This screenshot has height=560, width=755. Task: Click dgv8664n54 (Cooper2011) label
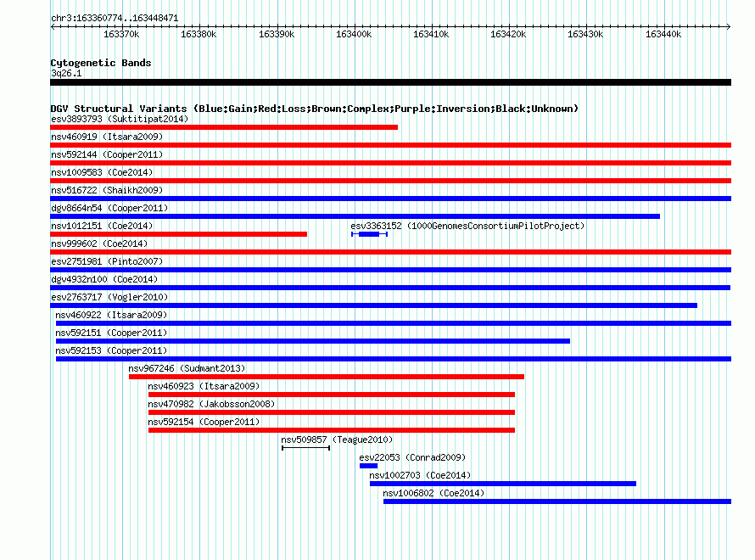pos(109,208)
